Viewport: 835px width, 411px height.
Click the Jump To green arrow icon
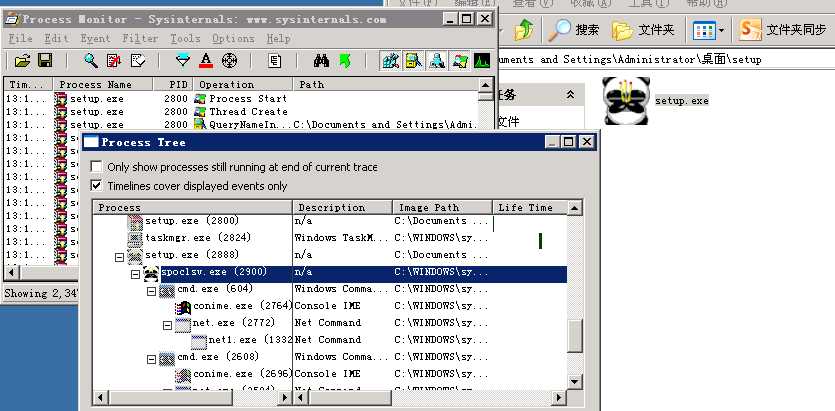345,61
